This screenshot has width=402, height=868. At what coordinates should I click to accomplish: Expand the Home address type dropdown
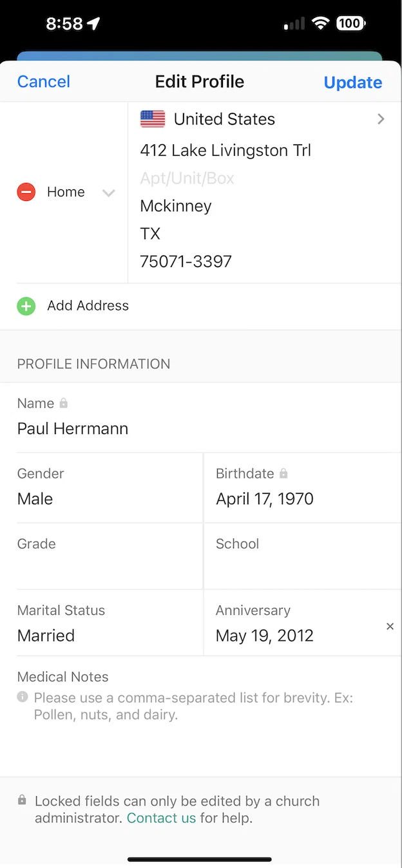(x=108, y=193)
